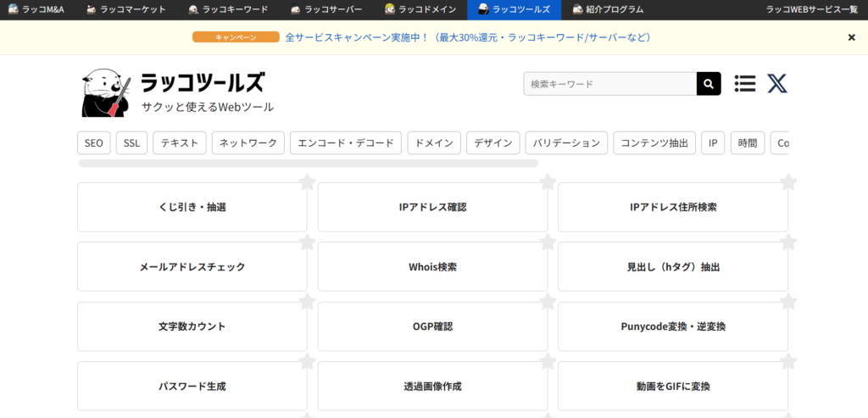The width and height of the screenshot is (868, 418).
Task: Filter by ドメイン category tag
Action: 434,142
